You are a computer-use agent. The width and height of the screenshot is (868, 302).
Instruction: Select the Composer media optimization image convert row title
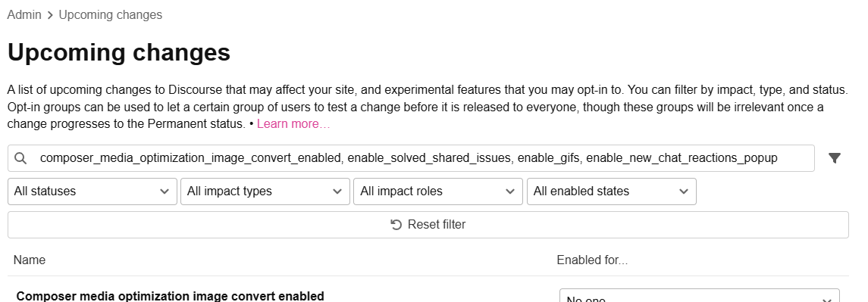(x=170, y=296)
